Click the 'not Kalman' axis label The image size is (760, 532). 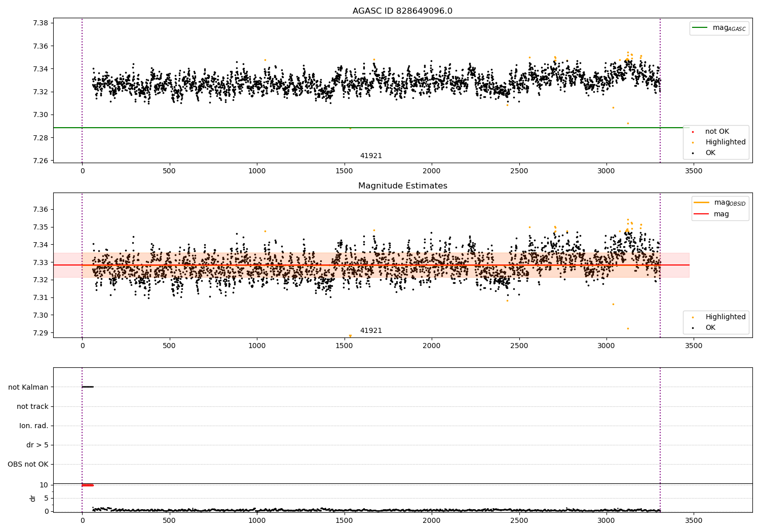(x=28, y=387)
